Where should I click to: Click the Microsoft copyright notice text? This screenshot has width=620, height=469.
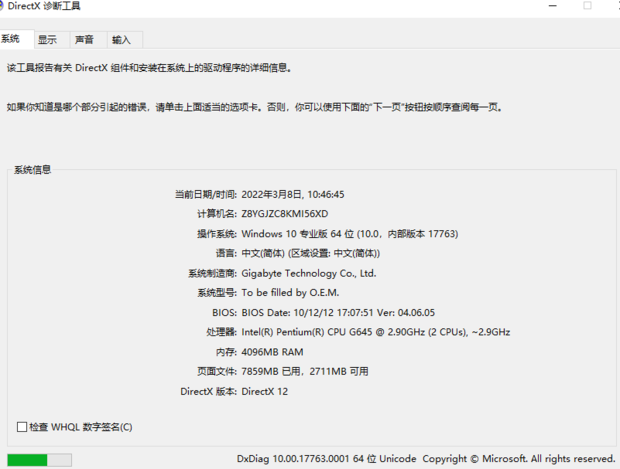(x=519, y=459)
